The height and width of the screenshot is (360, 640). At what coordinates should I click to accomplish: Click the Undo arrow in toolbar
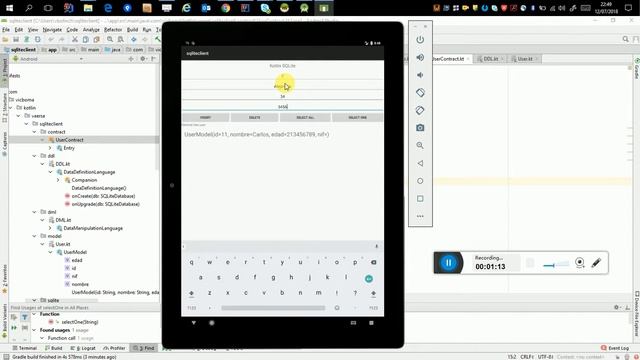click(x=51, y=39)
